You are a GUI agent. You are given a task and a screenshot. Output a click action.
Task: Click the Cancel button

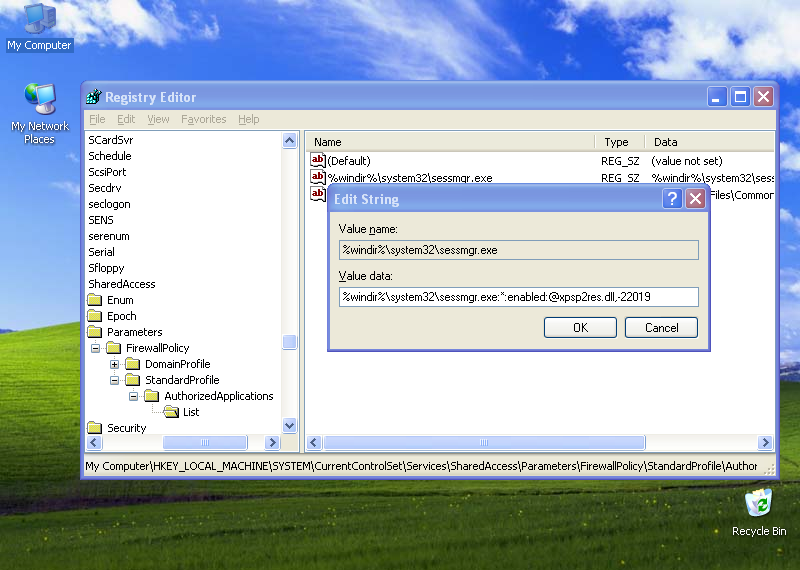coord(661,328)
